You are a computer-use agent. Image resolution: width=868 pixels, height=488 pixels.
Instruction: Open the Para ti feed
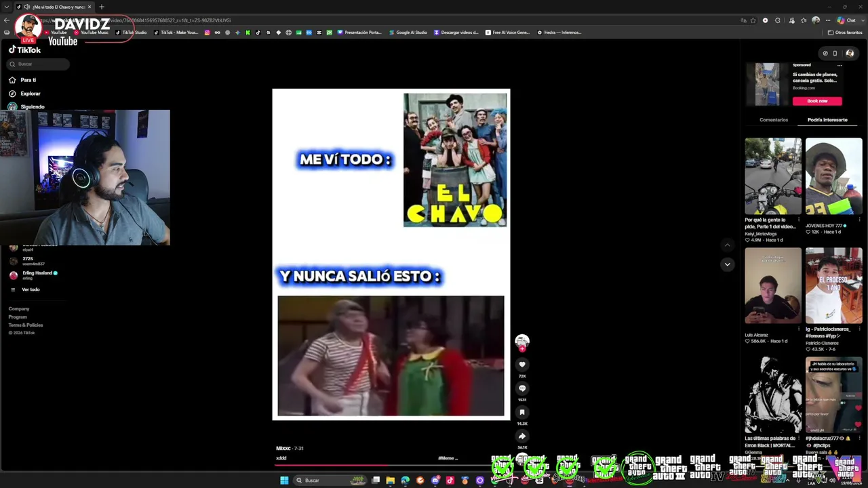pos(23,80)
